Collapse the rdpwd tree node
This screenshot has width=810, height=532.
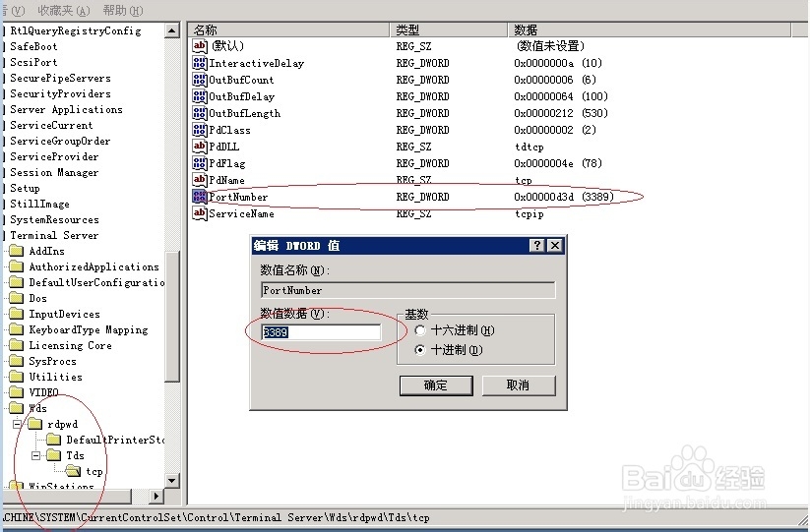pos(17,424)
